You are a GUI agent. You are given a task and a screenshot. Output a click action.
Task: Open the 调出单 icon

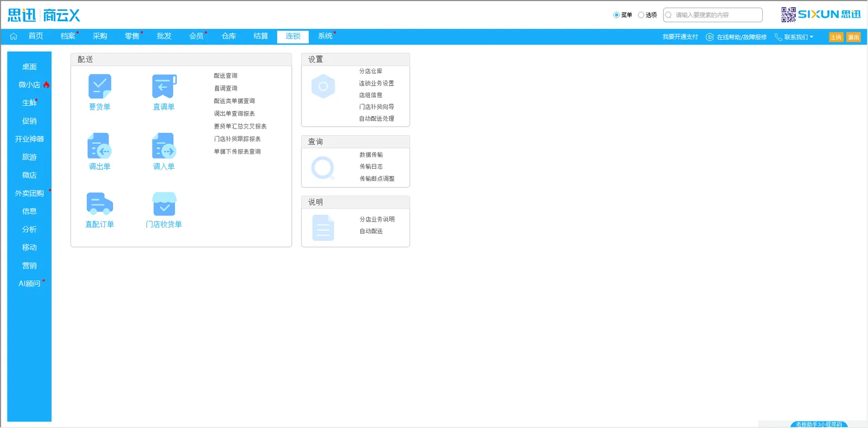[x=99, y=146]
